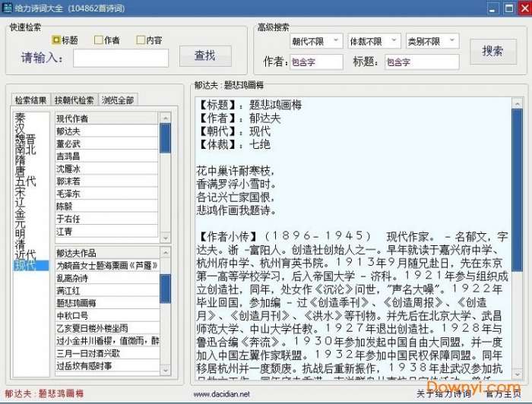Click the advanced search 作者 input field

pos(316,62)
